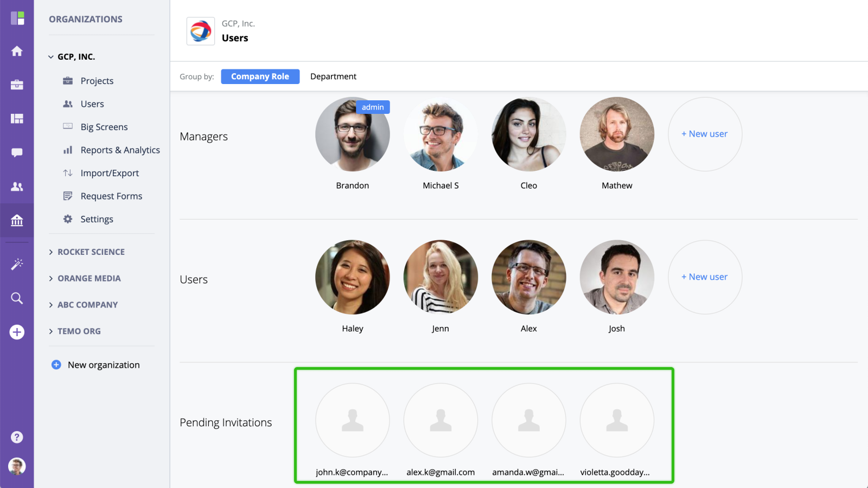Open Alex's profile photo
This screenshot has height=488, width=868.
[x=529, y=277]
